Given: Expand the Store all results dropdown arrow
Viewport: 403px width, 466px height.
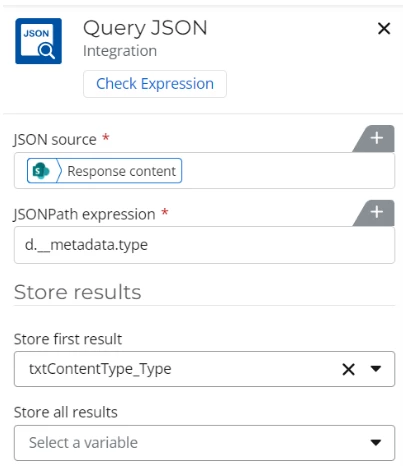Looking at the screenshot, I should click(x=376, y=443).
